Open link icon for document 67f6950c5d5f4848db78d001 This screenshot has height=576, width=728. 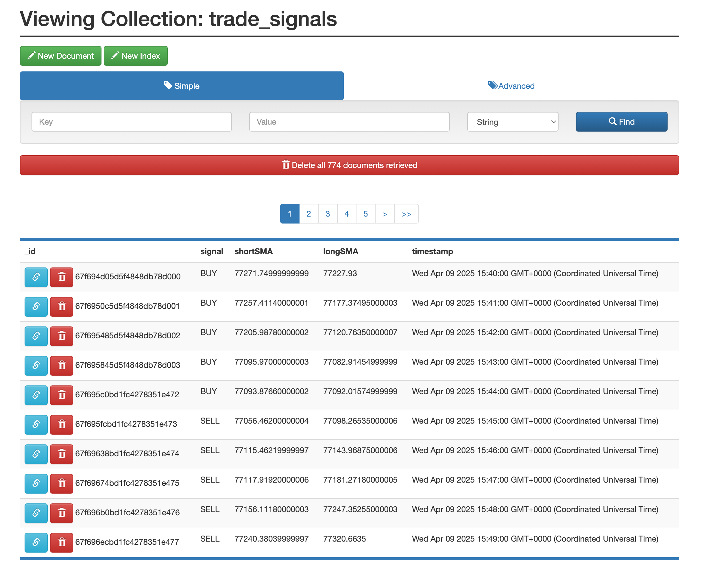click(36, 306)
